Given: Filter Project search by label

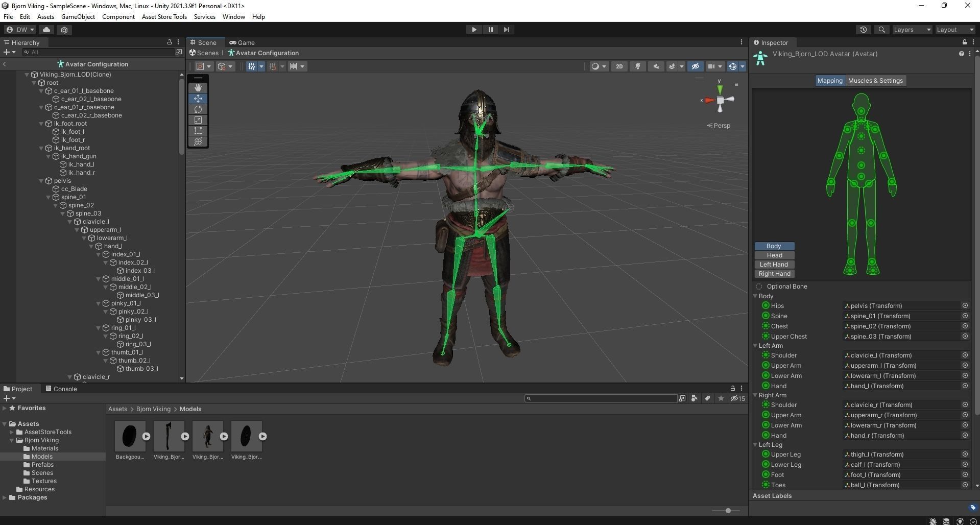Looking at the screenshot, I should click(x=707, y=398).
